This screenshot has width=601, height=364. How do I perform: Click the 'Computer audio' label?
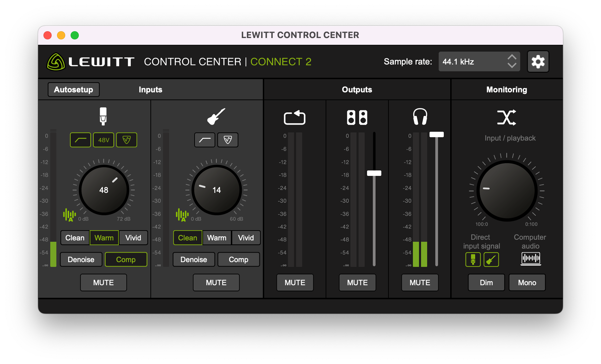(530, 242)
